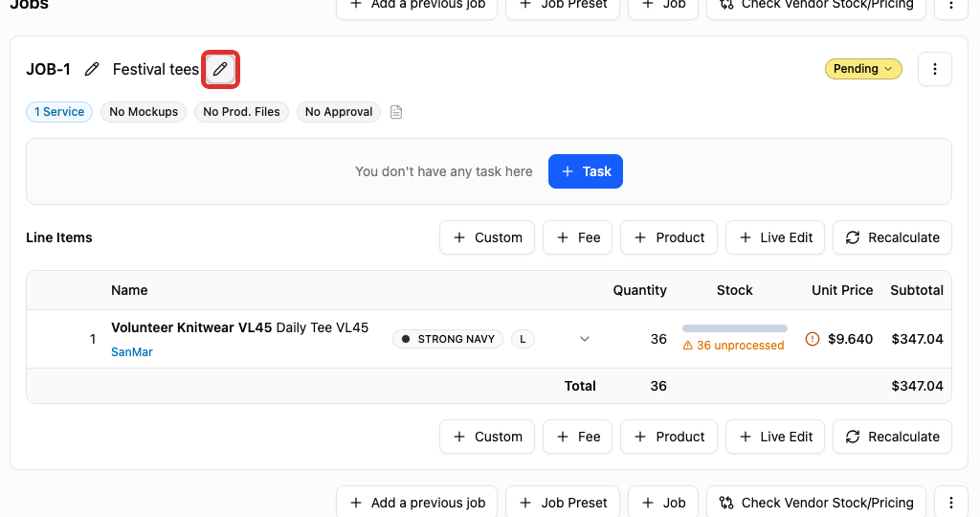This screenshot has height=517, width=980.
Task: Click the No Mockups tag
Action: point(144,112)
